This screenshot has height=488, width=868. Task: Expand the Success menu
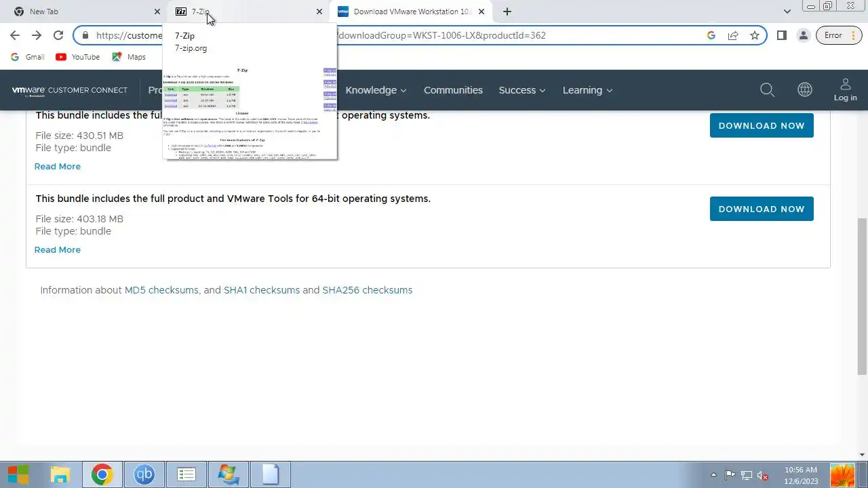pyautogui.click(x=522, y=90)
